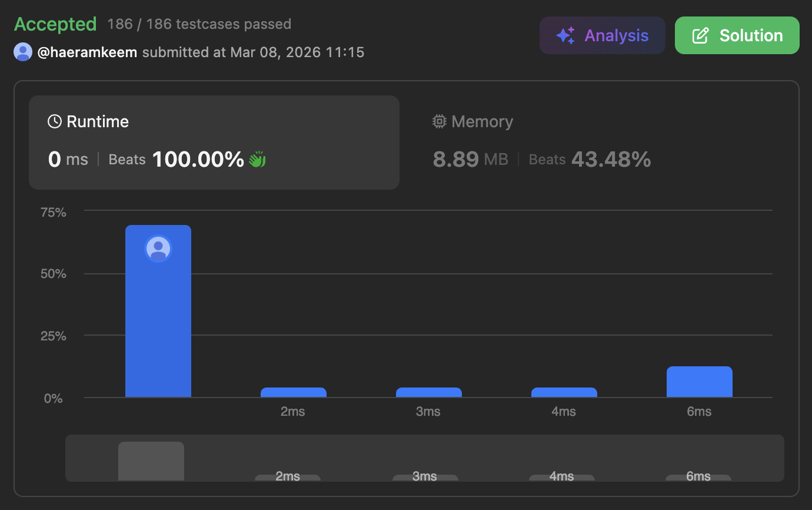Open the Solution editor
The width and height of the screenshot is (812, 510).
(737, 35)
